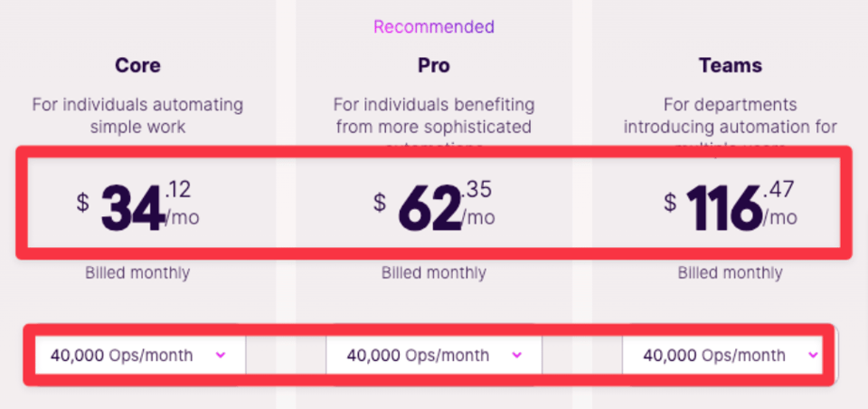Screen dimensions: 868x409
Task: Click the $116.47/mo Teams price
Action: 731,206
